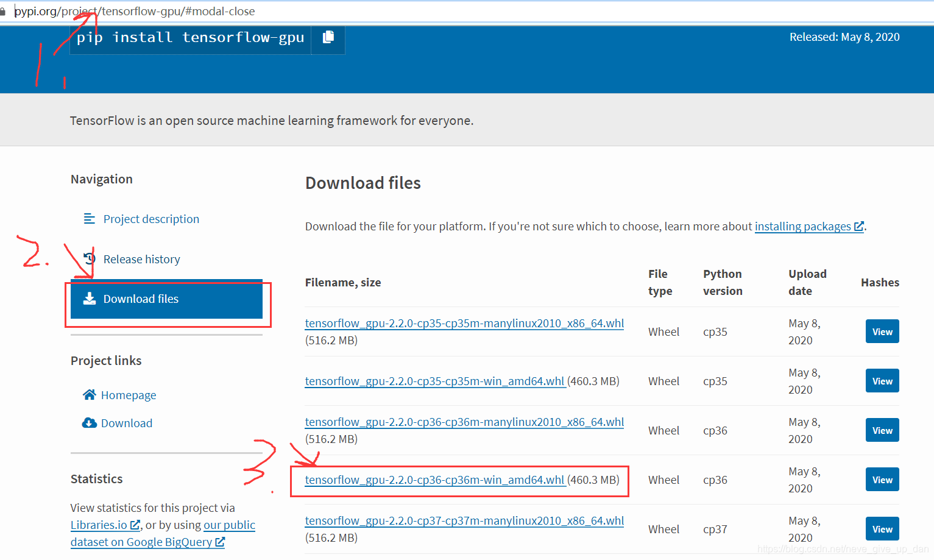The height and width of the screenshot is (560, 934).
Task: Click the Homepage house icon
Action: pyautogui.click(x=90, y=395)
